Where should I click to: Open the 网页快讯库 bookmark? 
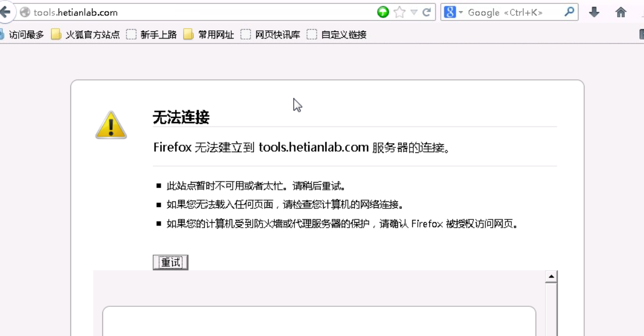click(271, 35)
